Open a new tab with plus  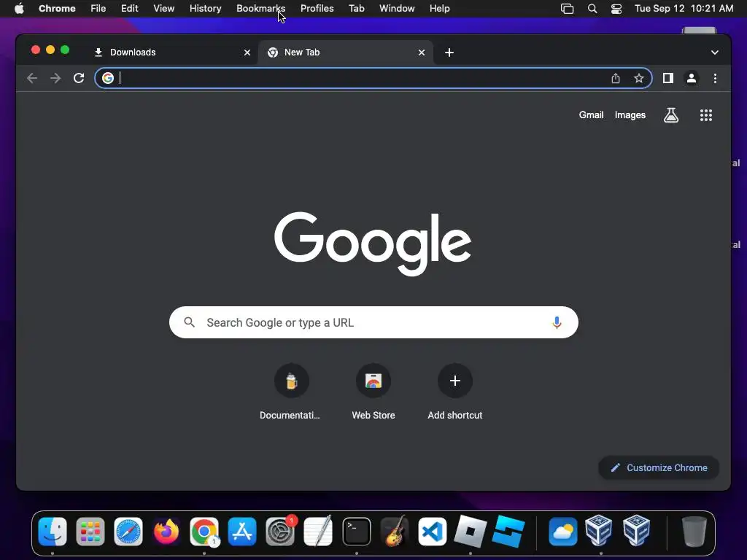pos(449,52)
